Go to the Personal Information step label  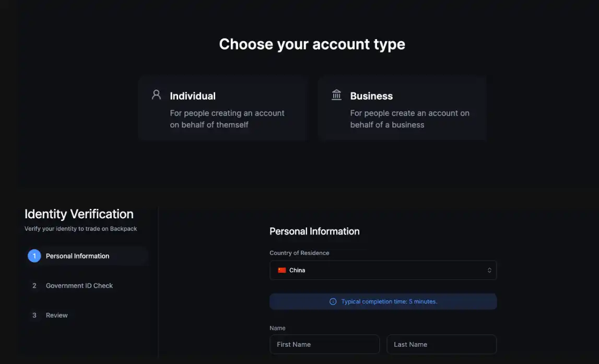[x=77, y=256]
